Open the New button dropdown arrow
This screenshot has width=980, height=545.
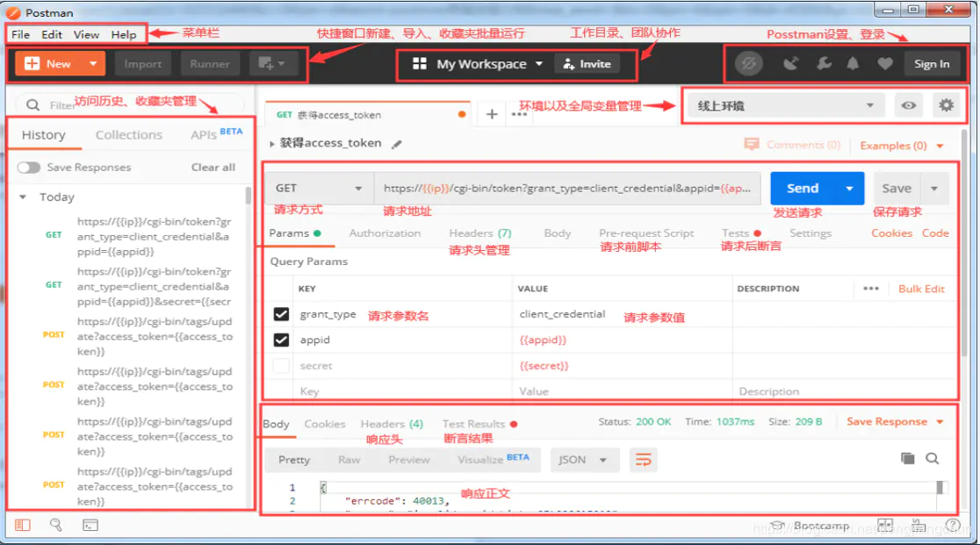coord(93,64)
